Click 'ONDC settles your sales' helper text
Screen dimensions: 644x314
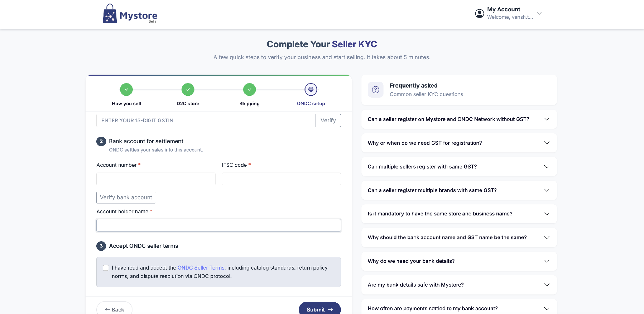[156, 150]
